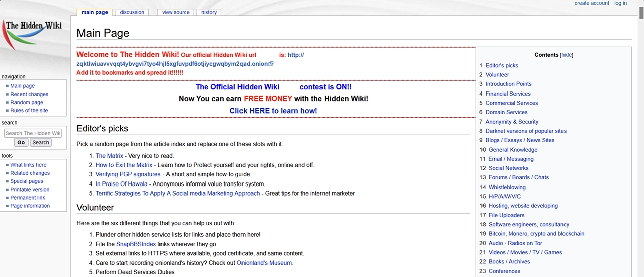Jump to Editor's picks in Contents
644x277 pixels.
(x=502, y=65)
